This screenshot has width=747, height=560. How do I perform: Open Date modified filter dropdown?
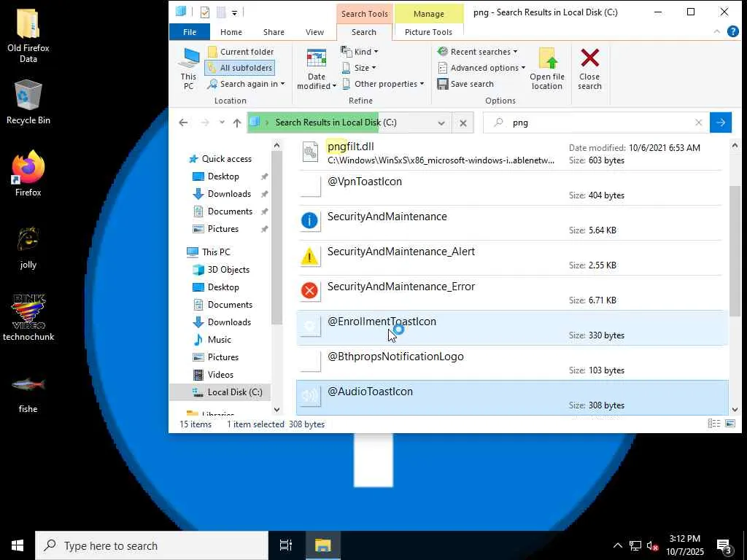pos(317,69)
